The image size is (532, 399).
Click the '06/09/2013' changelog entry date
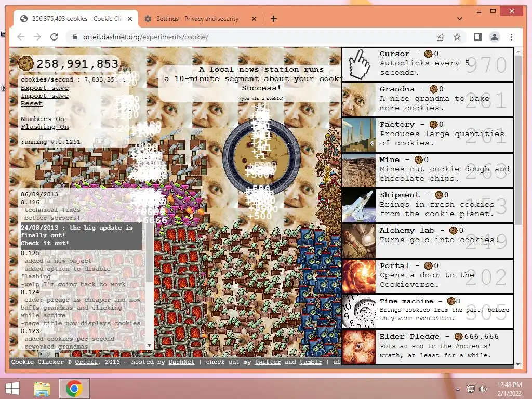pyautogui.click(x=39, y=194)
